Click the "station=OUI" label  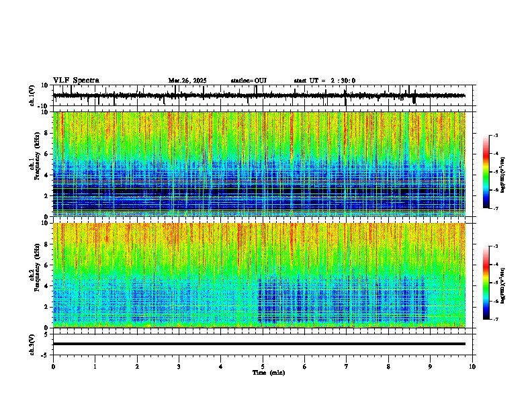[x=249, y=81]
